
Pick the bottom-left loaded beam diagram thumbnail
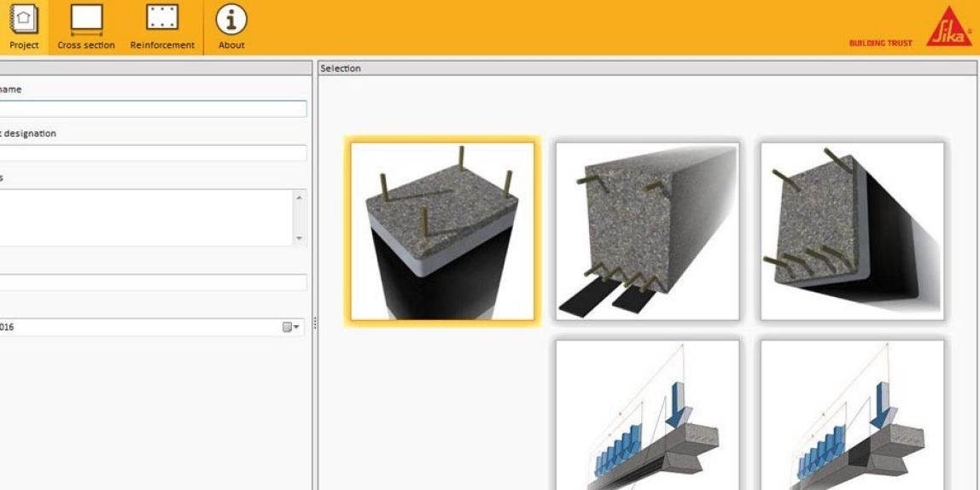point(647,416)
